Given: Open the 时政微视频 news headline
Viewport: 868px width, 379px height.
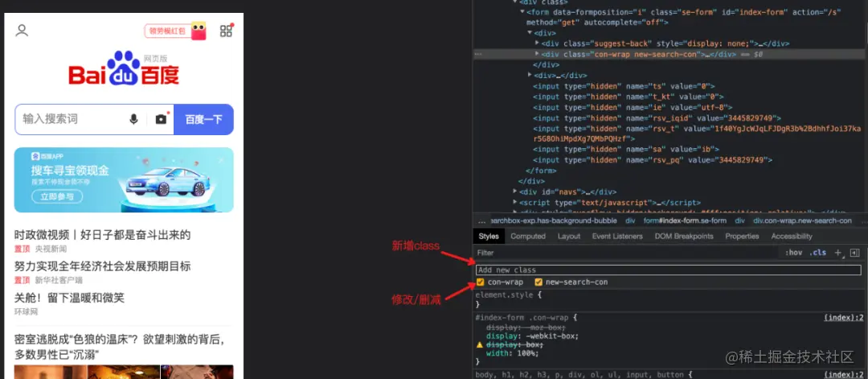Looking at the screenshot, I should 102,235.
